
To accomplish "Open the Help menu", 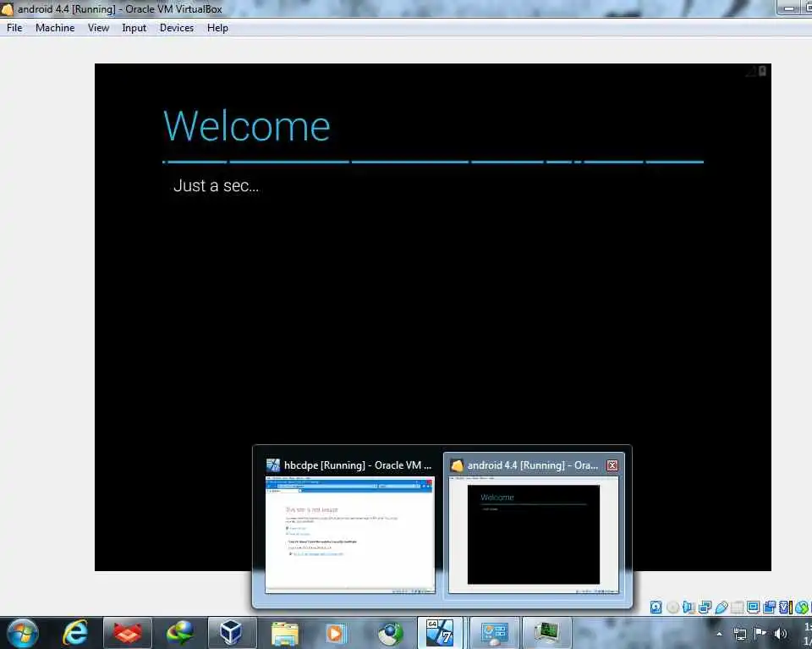I will click(x=217, y=28).
